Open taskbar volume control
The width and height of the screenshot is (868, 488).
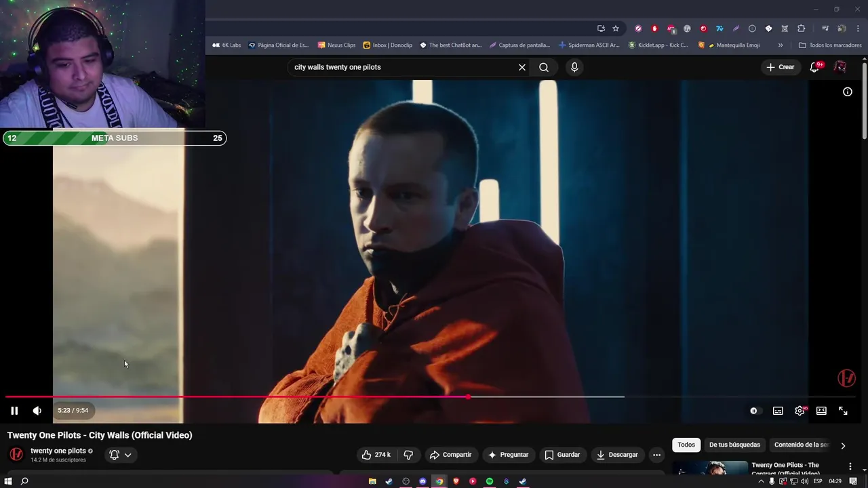pos(804,481)
